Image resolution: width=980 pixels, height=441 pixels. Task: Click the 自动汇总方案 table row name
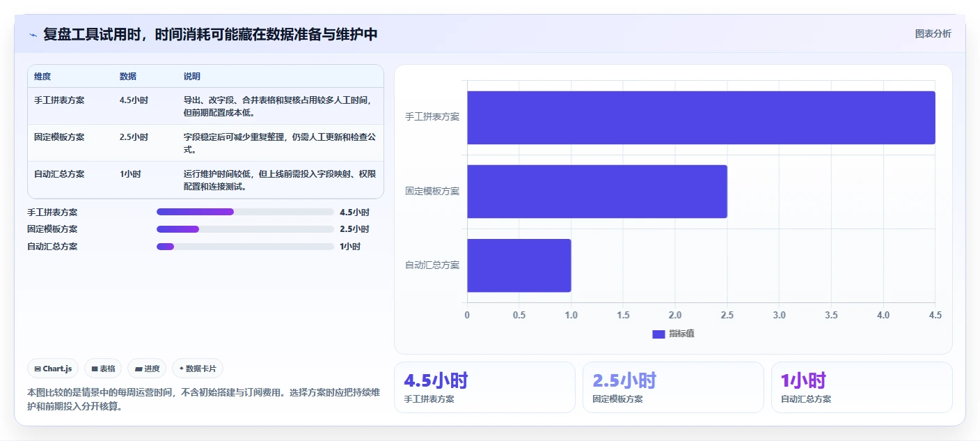click(x=59, y=173)
